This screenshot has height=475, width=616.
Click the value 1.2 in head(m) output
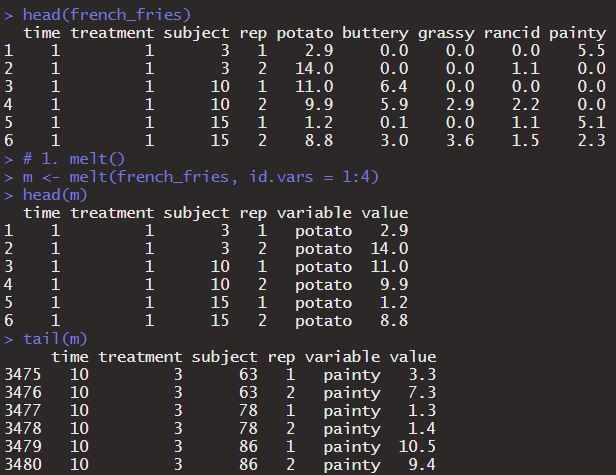[x=394, y=303]
